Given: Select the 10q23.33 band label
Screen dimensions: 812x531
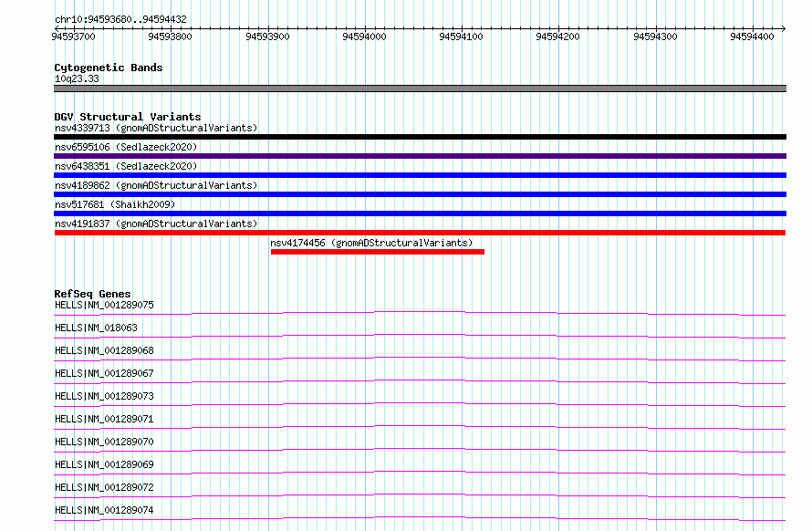Looking at the screenshot, I should (x=77, y=78).
